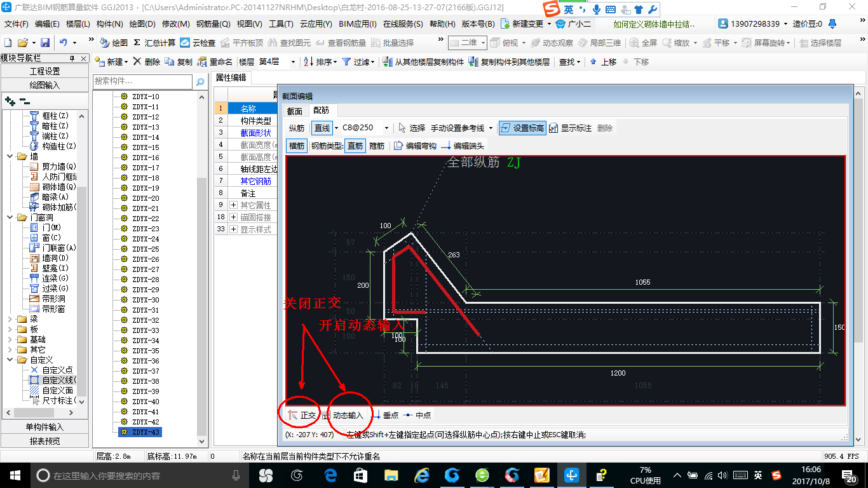Toggle 垂点 perpendicular snap
868x488 pixels.
point(384,416)
